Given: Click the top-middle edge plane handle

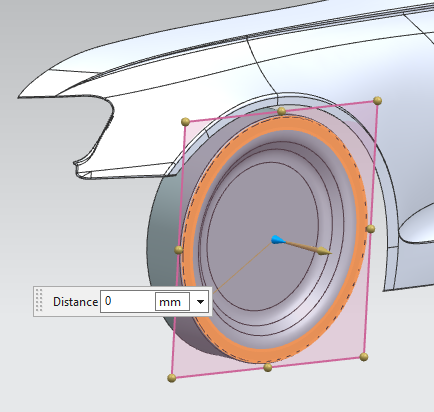Looking at the screenshot, I should (282, 111).
